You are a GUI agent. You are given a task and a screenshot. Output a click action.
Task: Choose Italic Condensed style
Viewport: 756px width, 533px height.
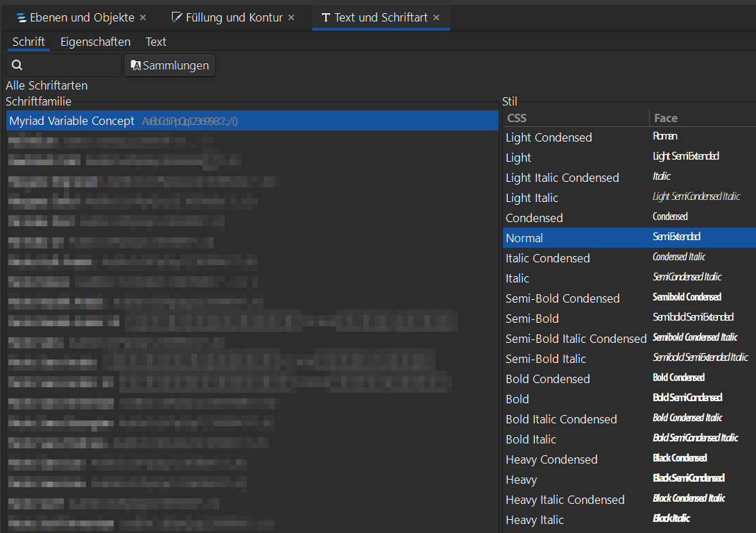tap(629, 258)
